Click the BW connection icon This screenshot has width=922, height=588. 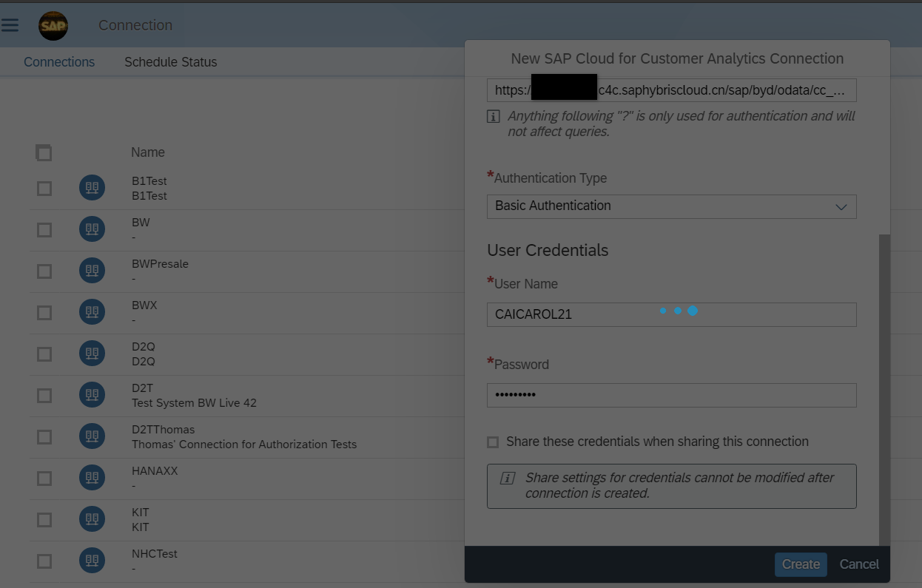click(92, 229)
